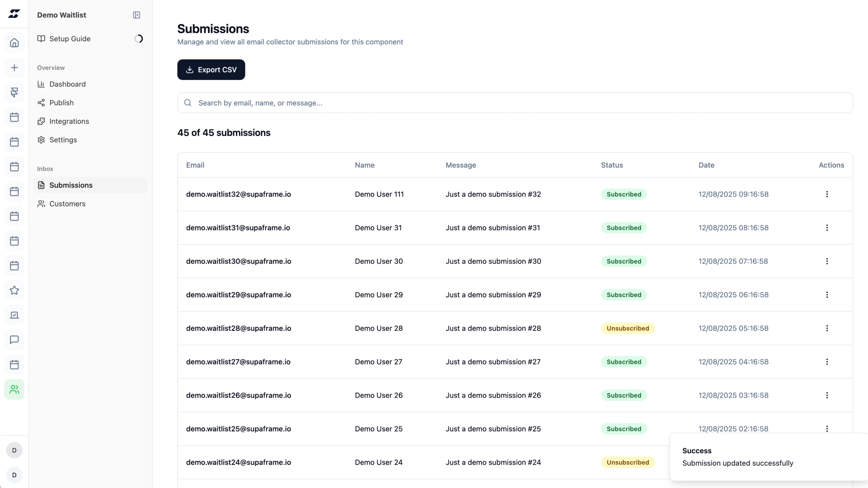Click the highlighted green users icon
The image size is (868, 488).
click(14, 389)
